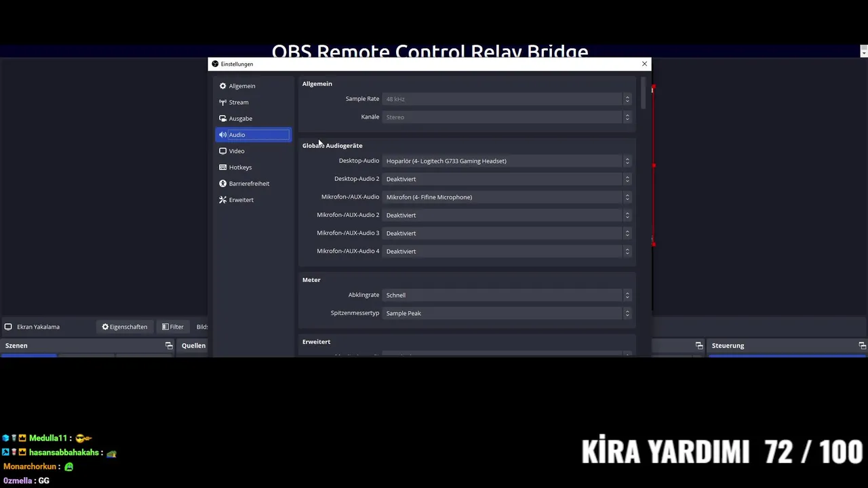Click the wrench icon beside Erweitert

coord(222,200)
